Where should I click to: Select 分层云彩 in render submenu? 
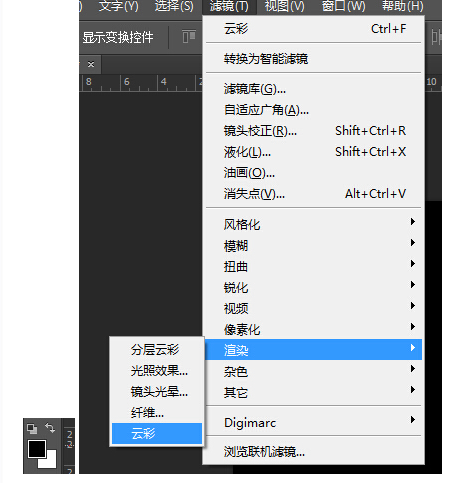[x=157, y=350]
